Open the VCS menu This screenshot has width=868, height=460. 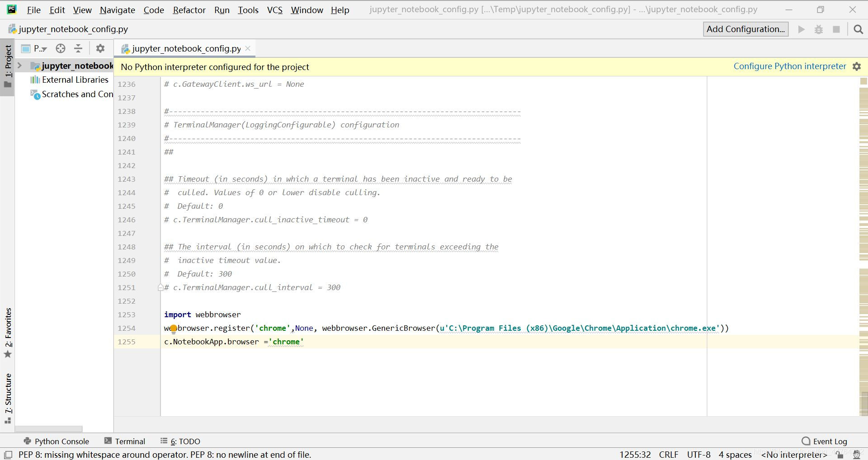click(274, 10)
